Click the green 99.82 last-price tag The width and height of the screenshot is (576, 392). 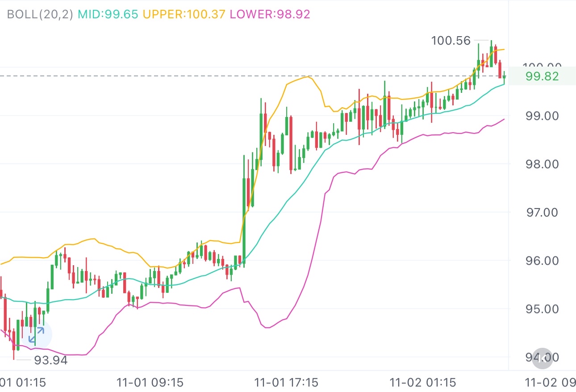coord(542,76)
